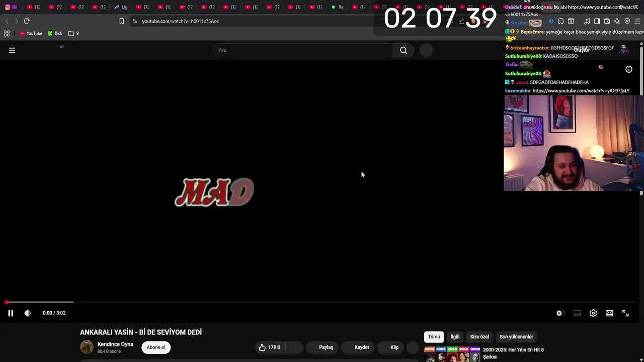Open kazumakira's YouTube link in chat
The image size is (644, 362).
(581, 91)
